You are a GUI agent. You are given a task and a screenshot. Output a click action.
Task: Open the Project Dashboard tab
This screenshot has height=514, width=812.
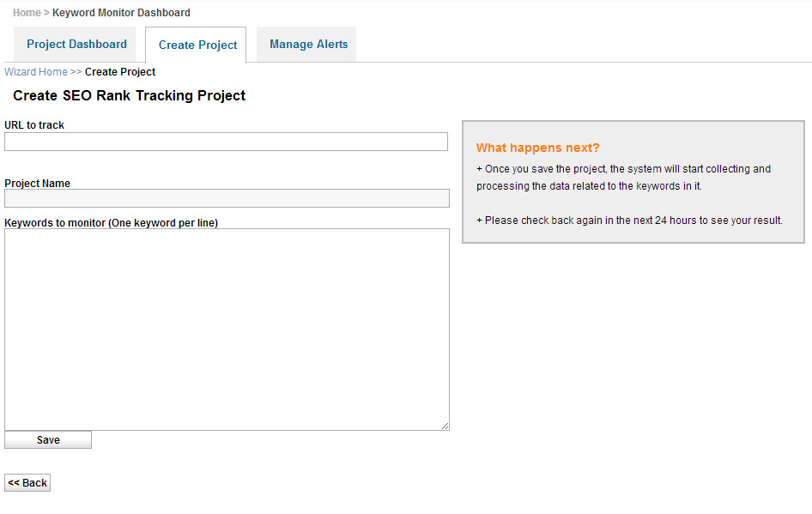point(76,45)
